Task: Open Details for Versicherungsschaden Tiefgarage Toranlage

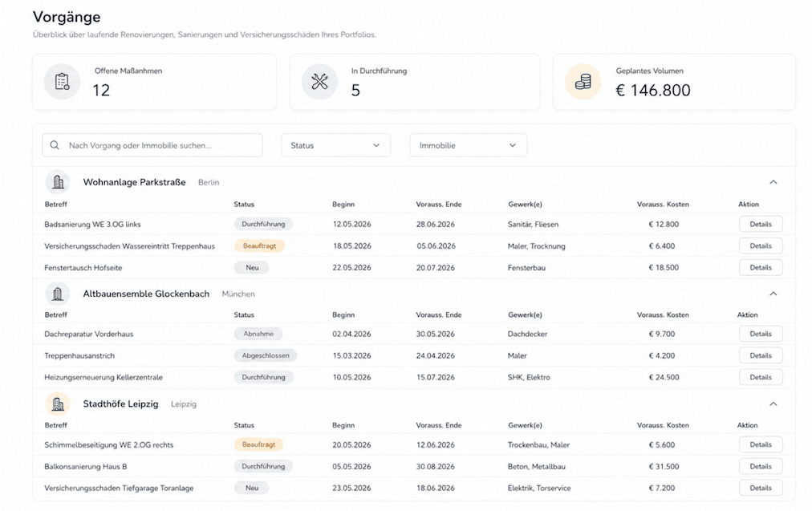Action: pyautogui.click(x=761, y=489)
